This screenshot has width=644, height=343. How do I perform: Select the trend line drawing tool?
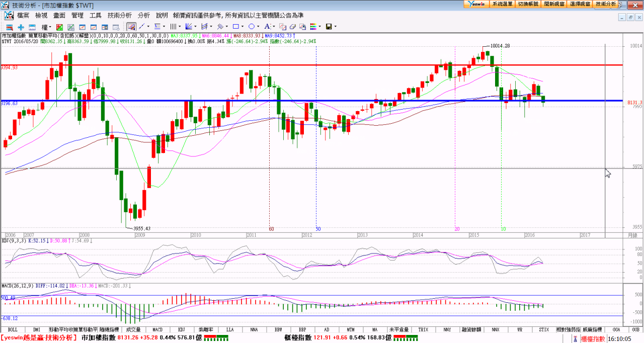coord(142,27)
